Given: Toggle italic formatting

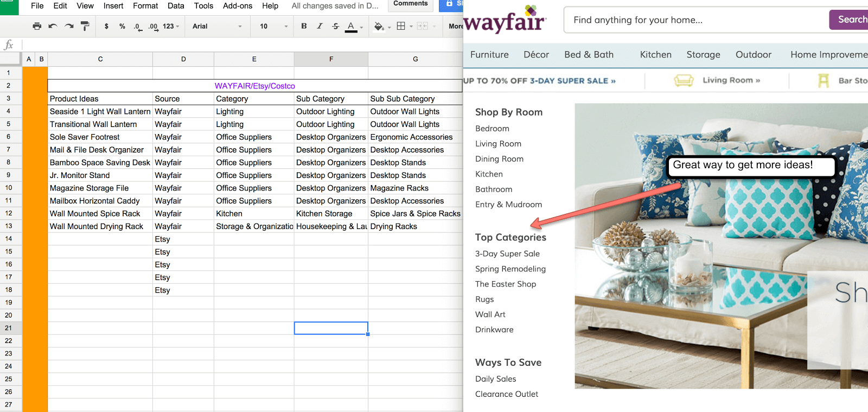Looking at the screenshot, I should (x=320, y=26).
